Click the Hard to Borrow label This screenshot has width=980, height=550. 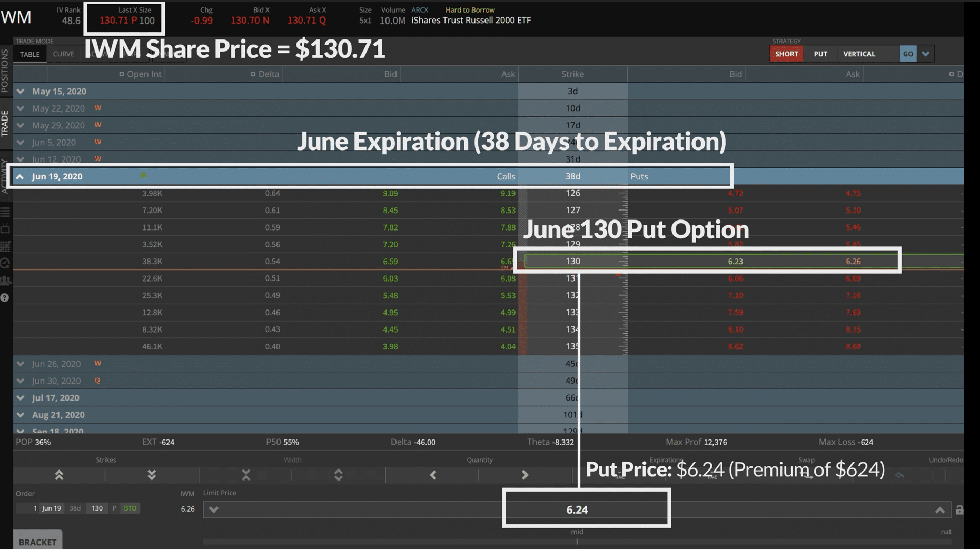470,10
